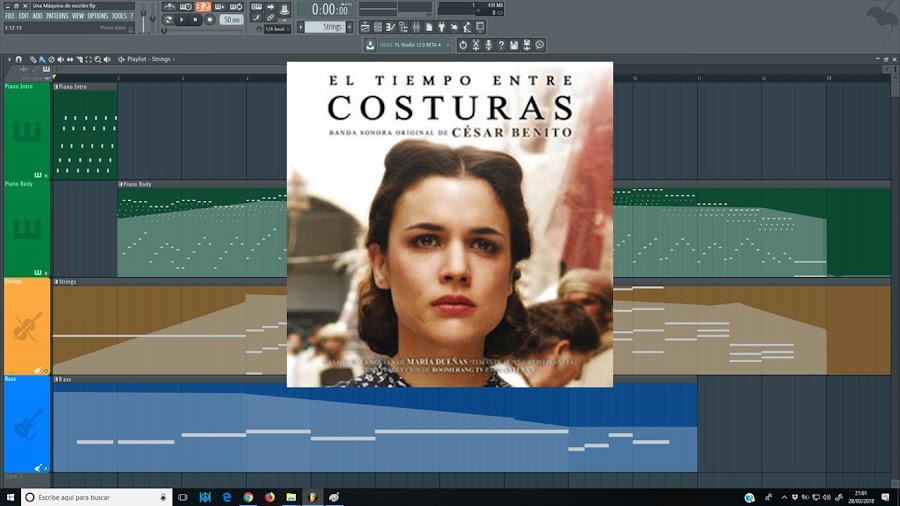Click the Piano Body track header

point(27,228)
